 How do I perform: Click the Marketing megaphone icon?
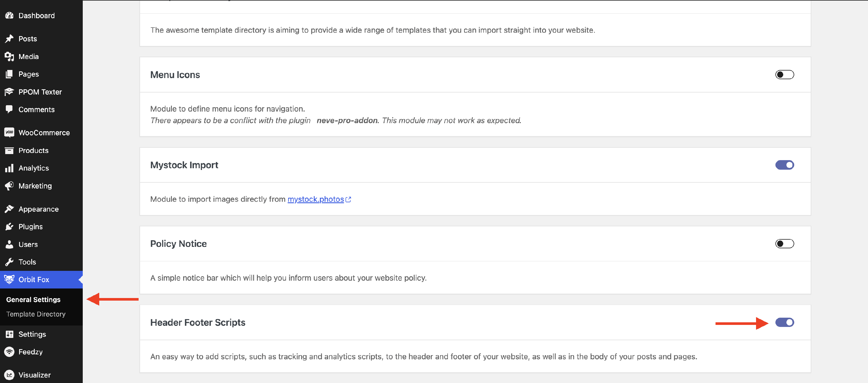coord(10,186)
